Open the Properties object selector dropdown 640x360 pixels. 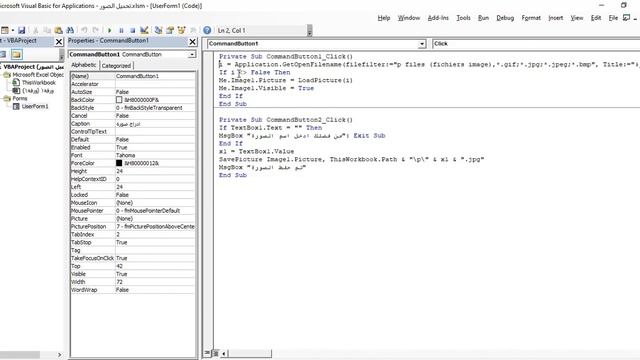pos(192,54)
